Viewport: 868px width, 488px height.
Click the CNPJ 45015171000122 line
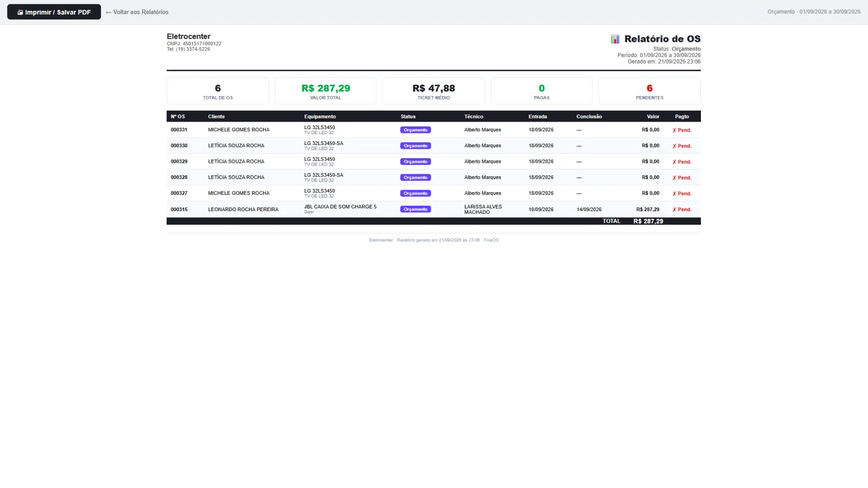(194, 43)
